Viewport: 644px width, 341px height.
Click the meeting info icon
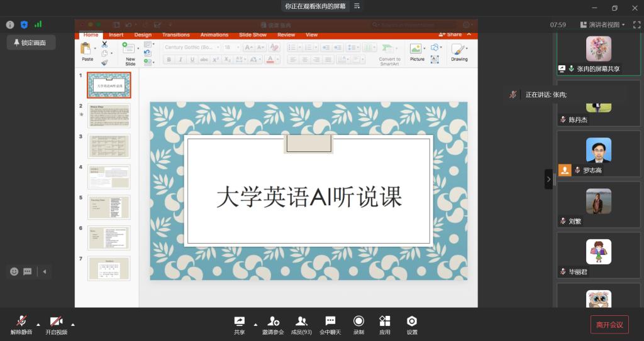point(10,24)
